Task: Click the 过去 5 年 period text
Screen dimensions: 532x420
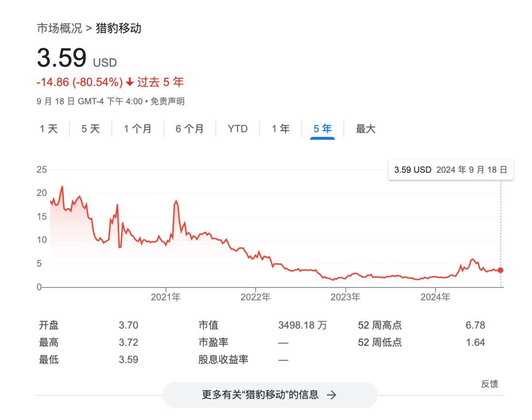Action: click(161, 82)
